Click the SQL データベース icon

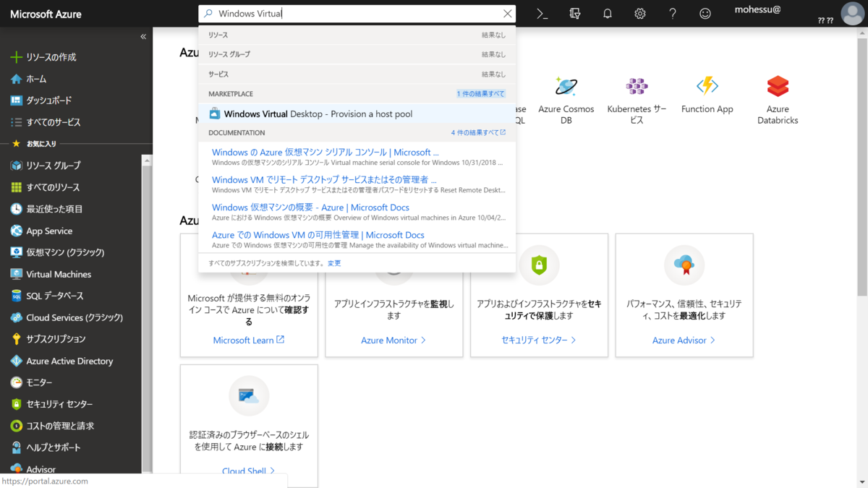[x=16, y=296]
